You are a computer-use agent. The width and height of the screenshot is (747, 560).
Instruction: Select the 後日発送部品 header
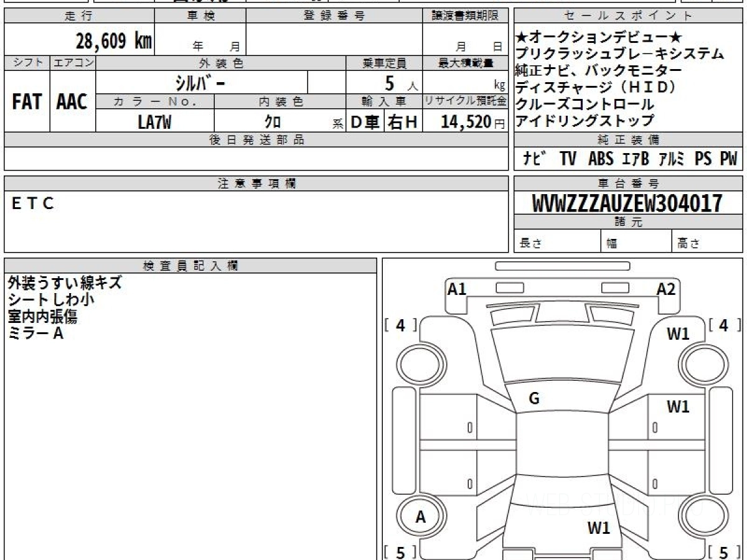(256, 140)
